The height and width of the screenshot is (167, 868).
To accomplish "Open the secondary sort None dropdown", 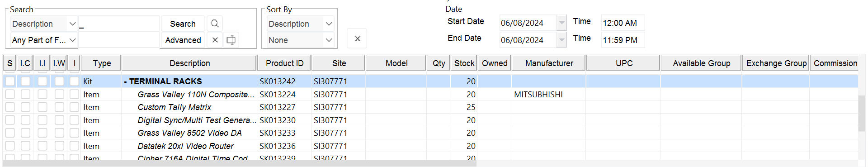I will [x=329, y=40].
